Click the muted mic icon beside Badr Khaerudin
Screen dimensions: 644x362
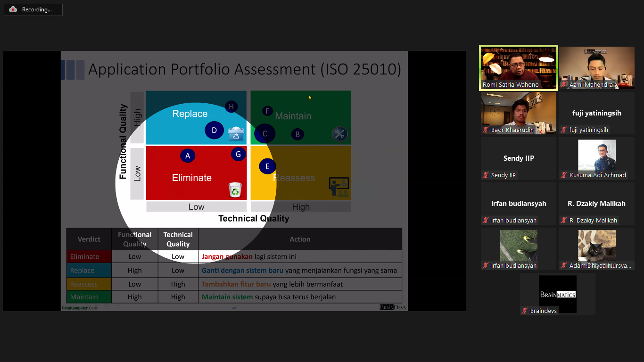tap(486, 130)
